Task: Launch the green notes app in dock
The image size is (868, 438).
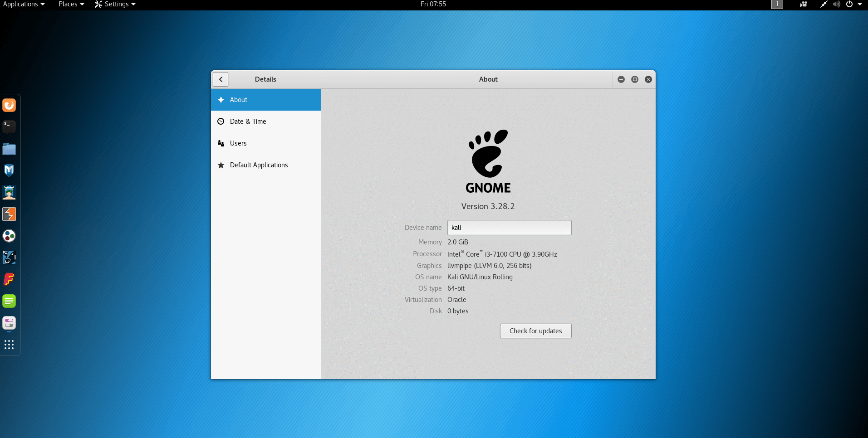Action: pos(9,301)
